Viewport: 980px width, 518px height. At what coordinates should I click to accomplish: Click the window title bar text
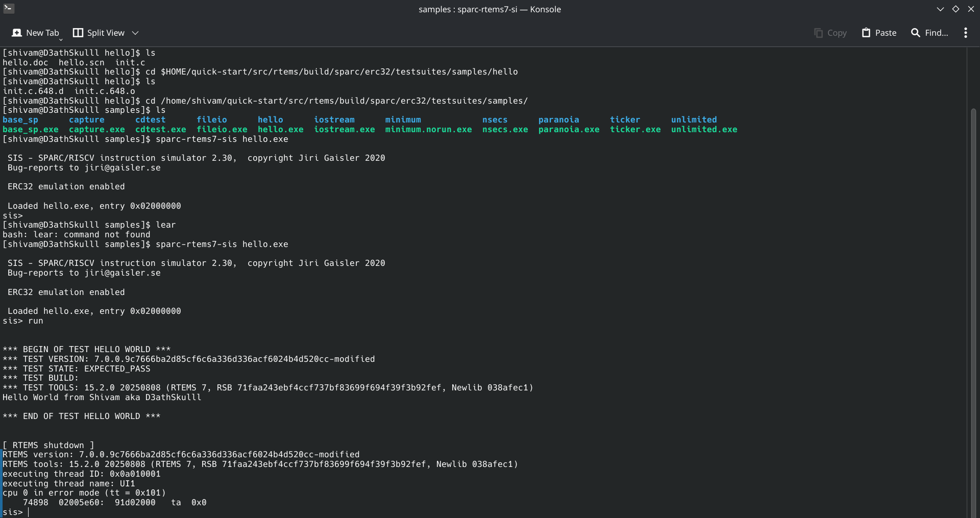pyautogui.click(x=489, y=9)
